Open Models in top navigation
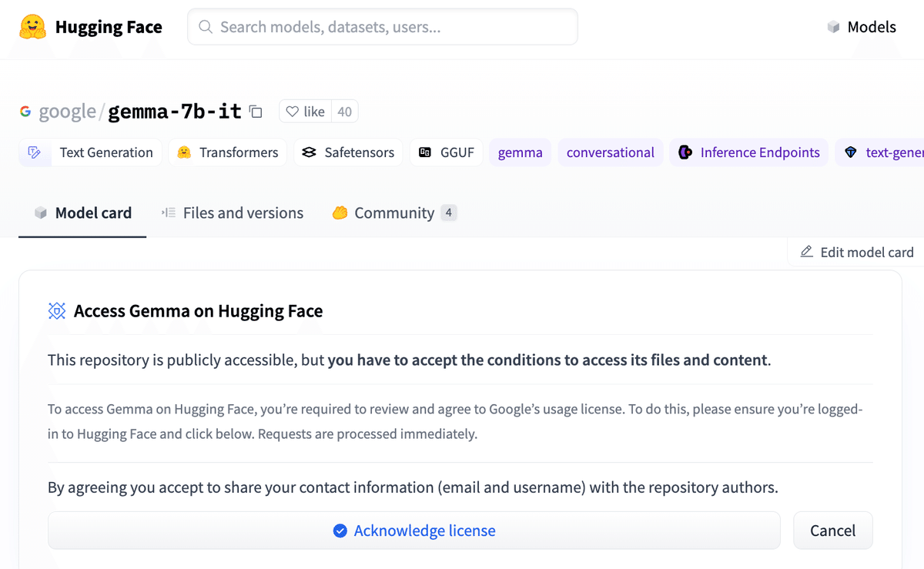924x569 pixels. pyautogui.click(x=862, y=27)
